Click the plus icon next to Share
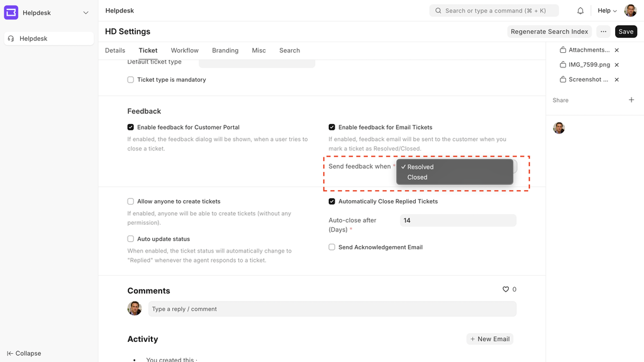Screen dimensions: 644x362 click(x=631, y=100)
